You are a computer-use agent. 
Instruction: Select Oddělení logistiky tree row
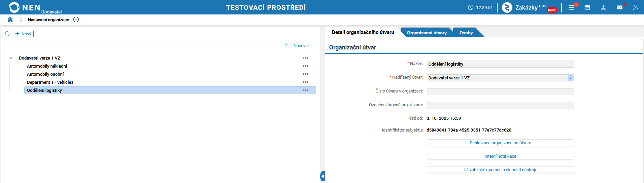pyautogui.click(x=170, y=90)
